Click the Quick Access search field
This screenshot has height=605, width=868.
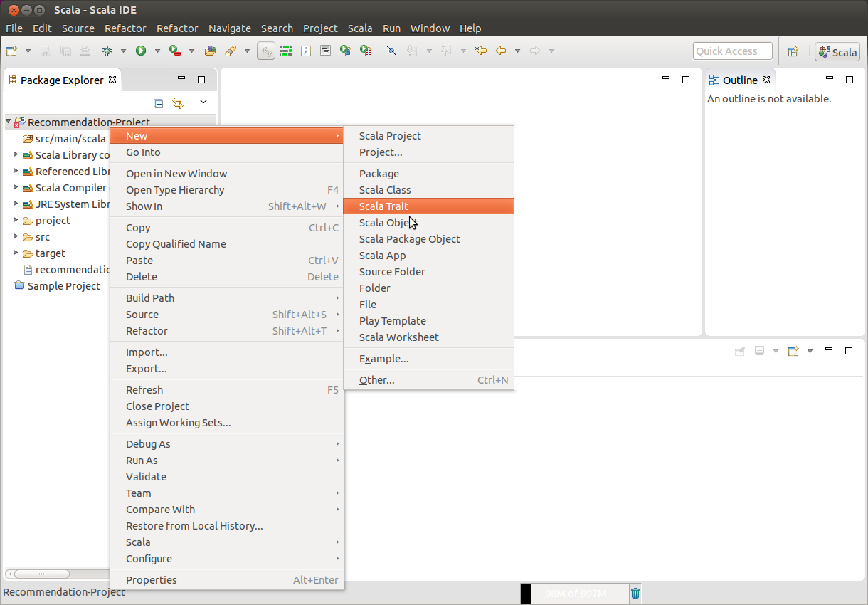click(x=733, y=51)
